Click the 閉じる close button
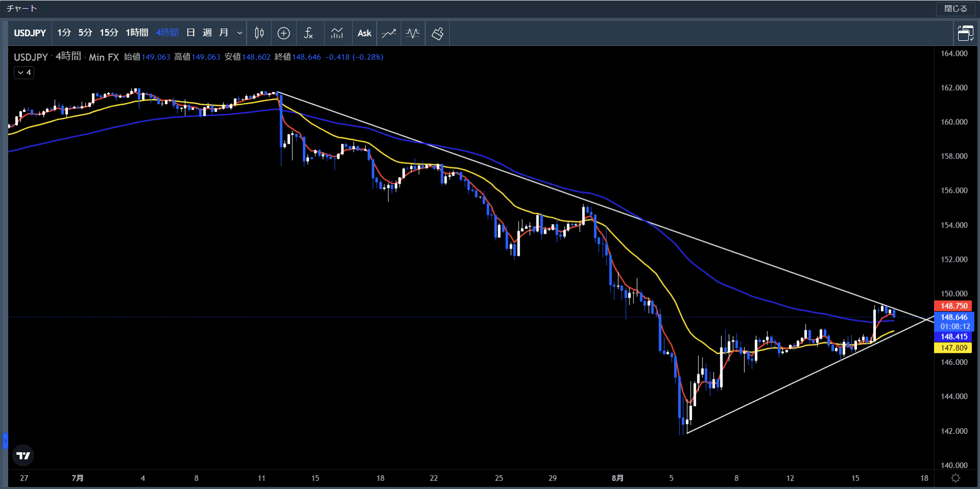The width and height of the screenshot is (980, 489). pyautogui.click(x=955, y=9)
